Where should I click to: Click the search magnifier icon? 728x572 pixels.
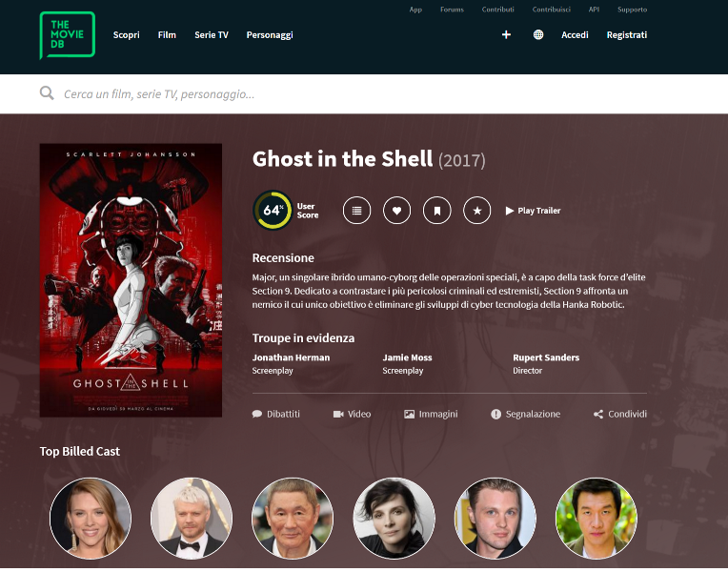click(47, 92)
